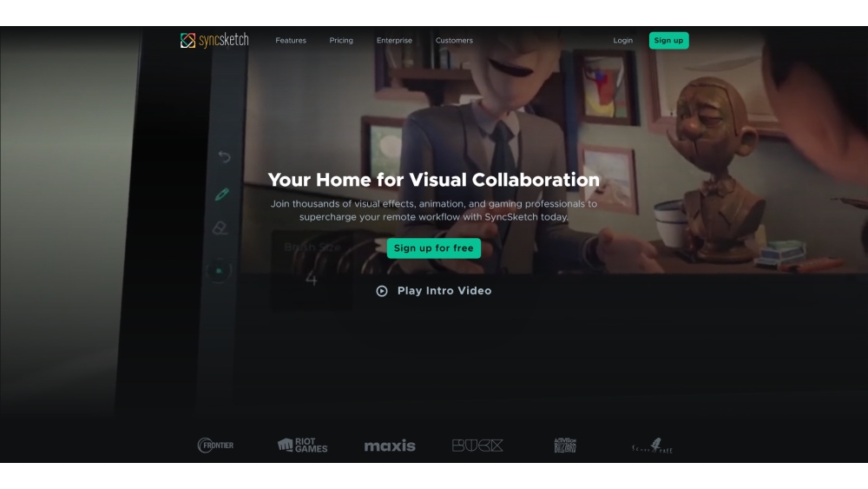Click the Buck logo
Screen dimensions: 868x489
477,446
